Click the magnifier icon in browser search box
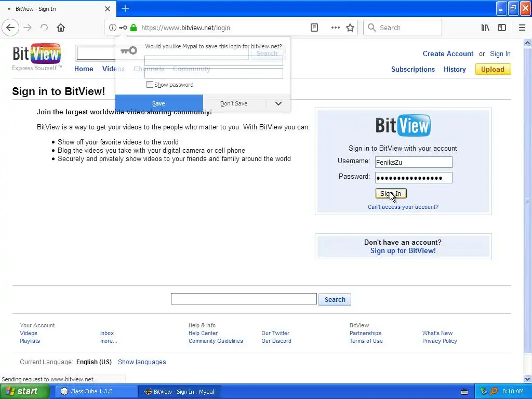This screenshot has height=399, width=532. [x=372, y=28]
